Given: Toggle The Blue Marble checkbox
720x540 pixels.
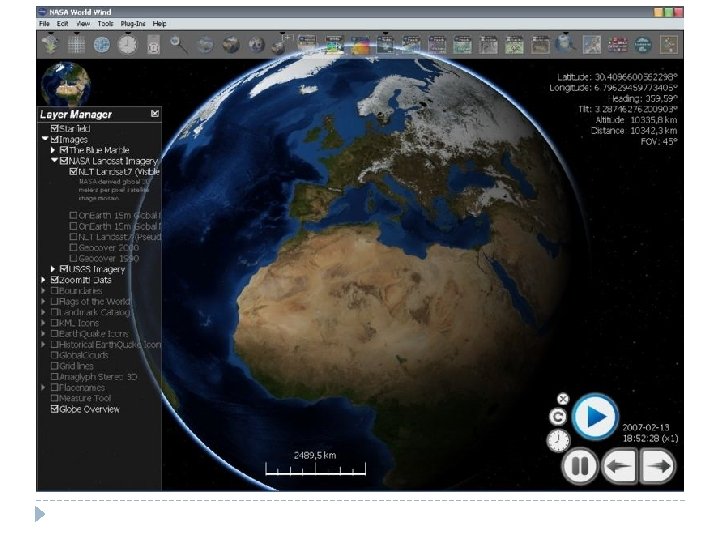Looking at the screenshot, I should (64, 150).
